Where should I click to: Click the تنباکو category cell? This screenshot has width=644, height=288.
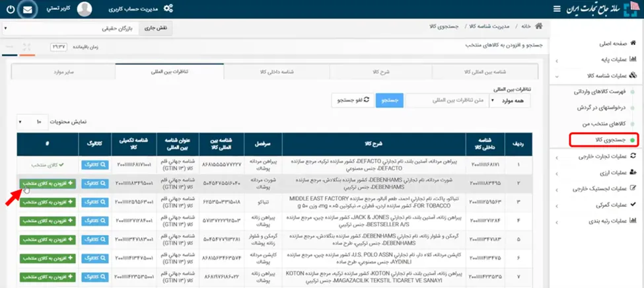point(263,202)
